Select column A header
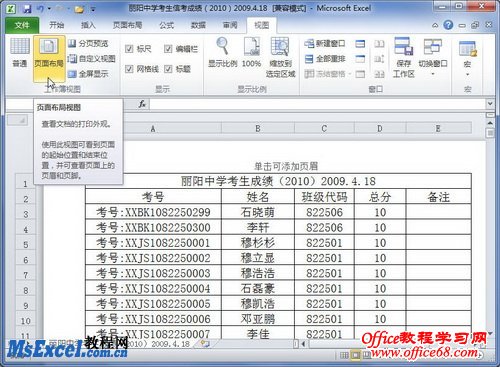Image resolution: width=500 pixels, height=367 pixels. [x=153, y=128]
